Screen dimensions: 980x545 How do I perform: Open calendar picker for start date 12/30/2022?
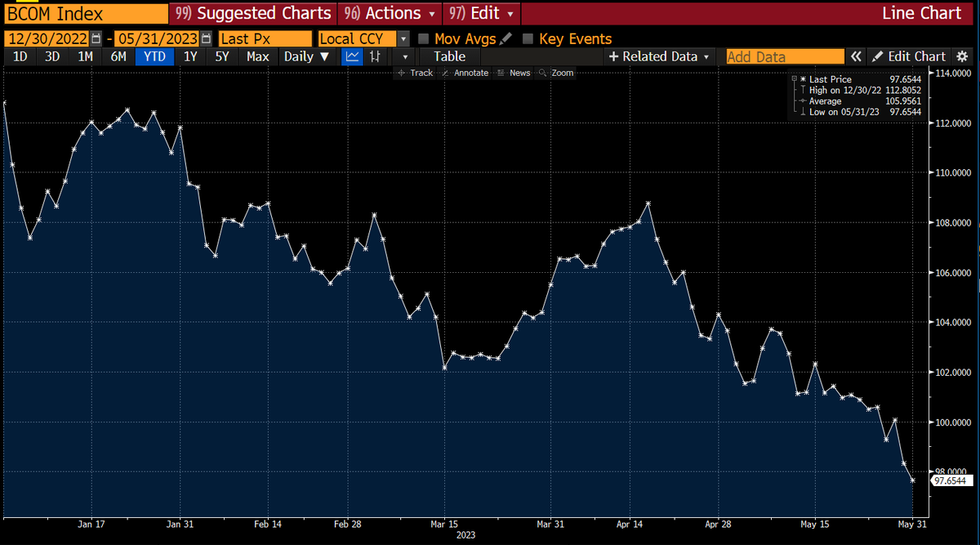pos(97,39)
